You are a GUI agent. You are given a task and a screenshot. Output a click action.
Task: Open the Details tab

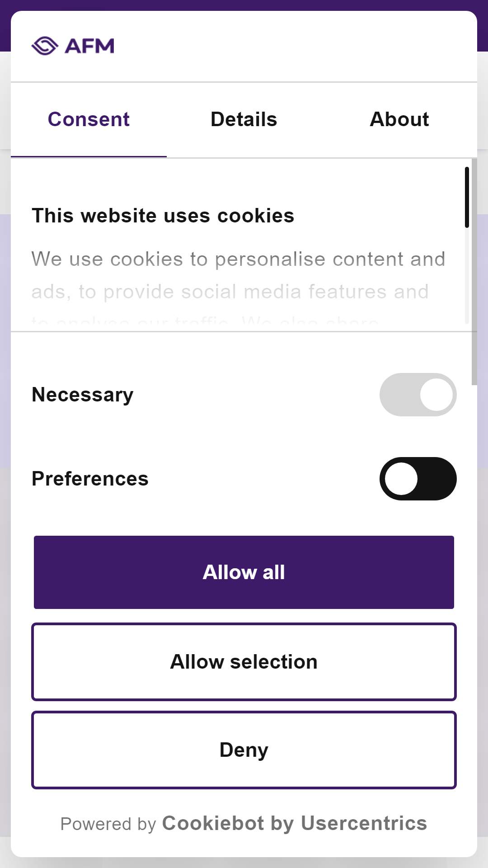coord(244,120)
